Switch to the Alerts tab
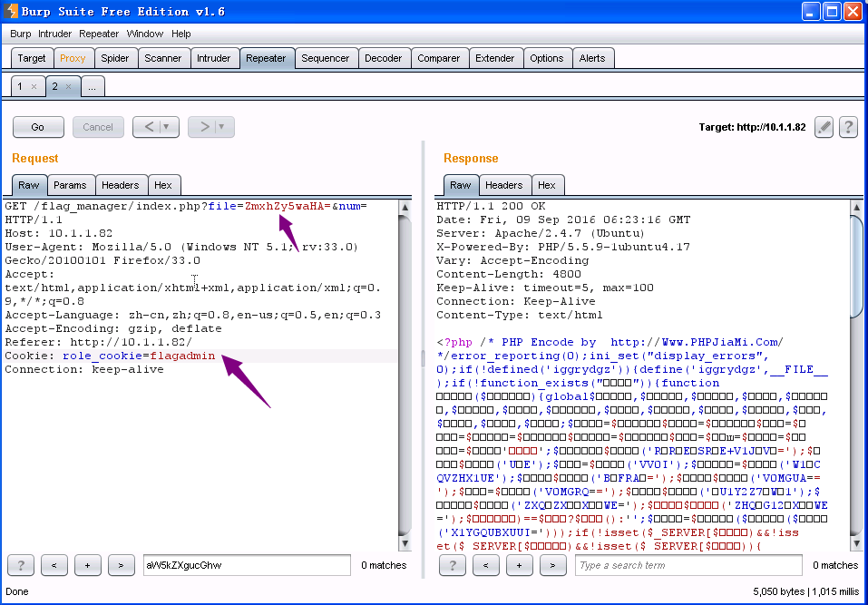The image size is (868, 605). click(x=592, y=58)
